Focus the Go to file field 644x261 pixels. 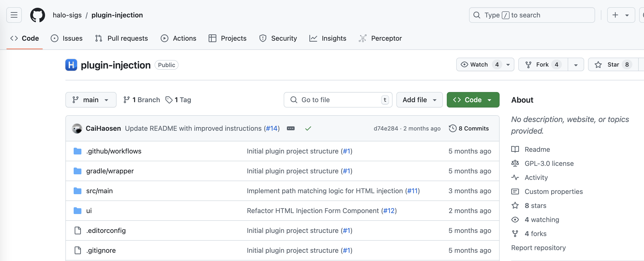coord(338,100)
